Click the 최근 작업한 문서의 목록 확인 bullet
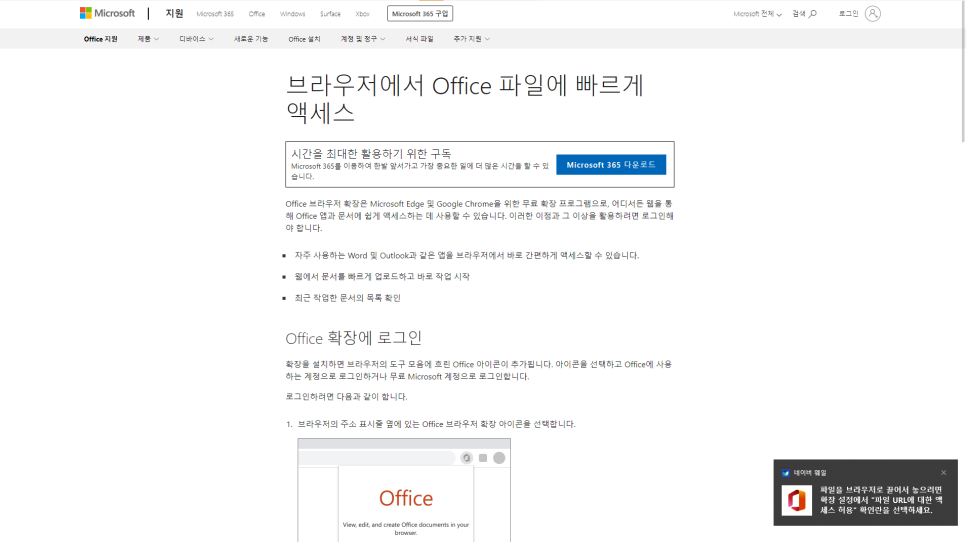The height and width of the screenshot is (542, 966). click(x=347, y=298)
